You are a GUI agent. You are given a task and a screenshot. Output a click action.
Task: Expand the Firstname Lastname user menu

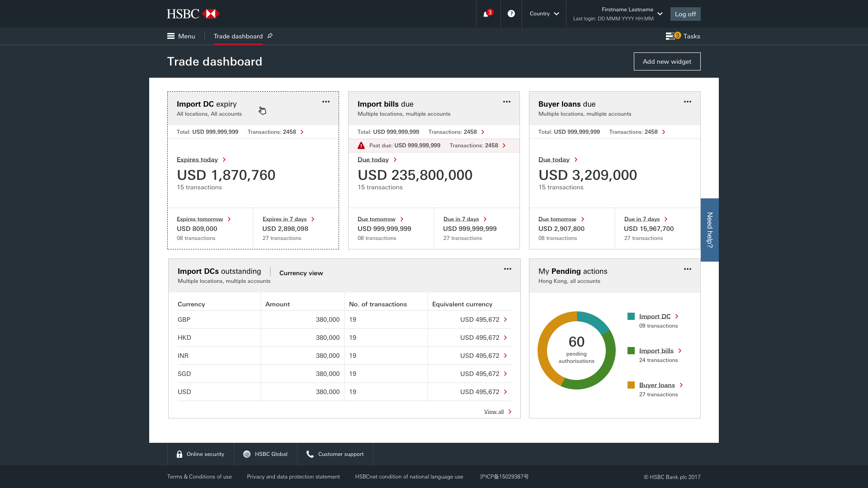pyautogui.click(x=660, y=14)
